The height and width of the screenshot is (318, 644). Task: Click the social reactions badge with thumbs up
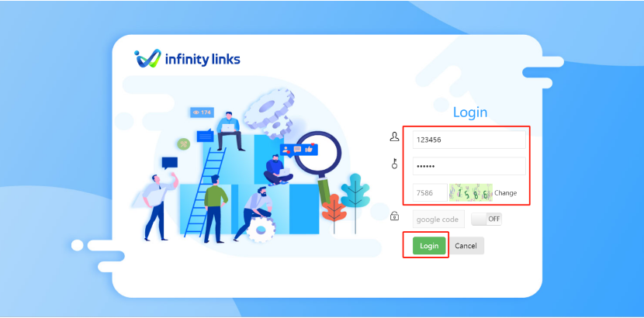point(299,150)
